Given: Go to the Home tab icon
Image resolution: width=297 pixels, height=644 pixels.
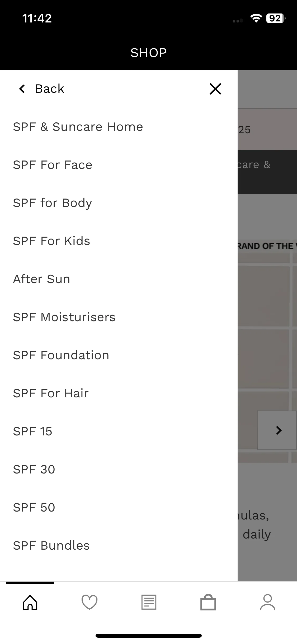Looking at the screenshot, I should (30, 602).
